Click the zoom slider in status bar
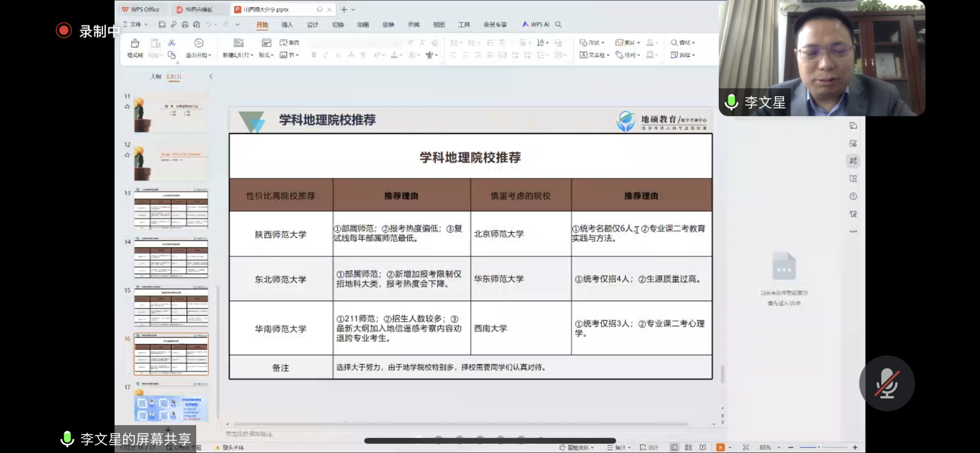 818,447
